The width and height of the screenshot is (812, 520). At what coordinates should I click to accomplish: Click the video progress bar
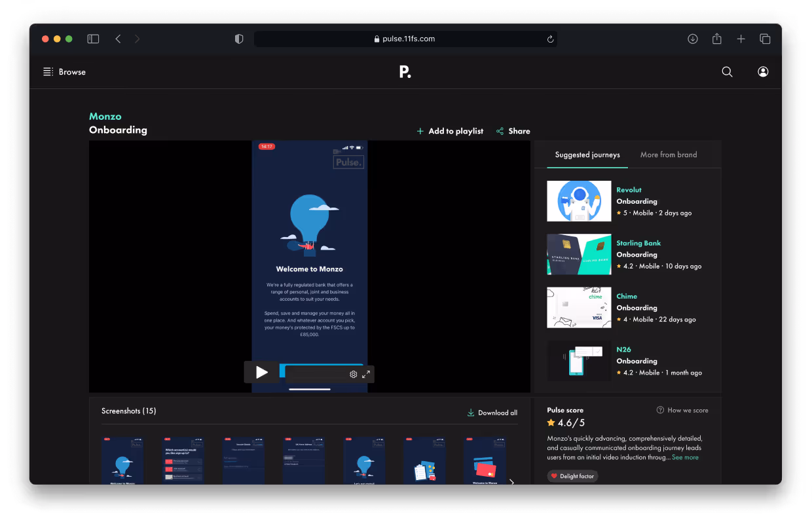coord(322,371)
